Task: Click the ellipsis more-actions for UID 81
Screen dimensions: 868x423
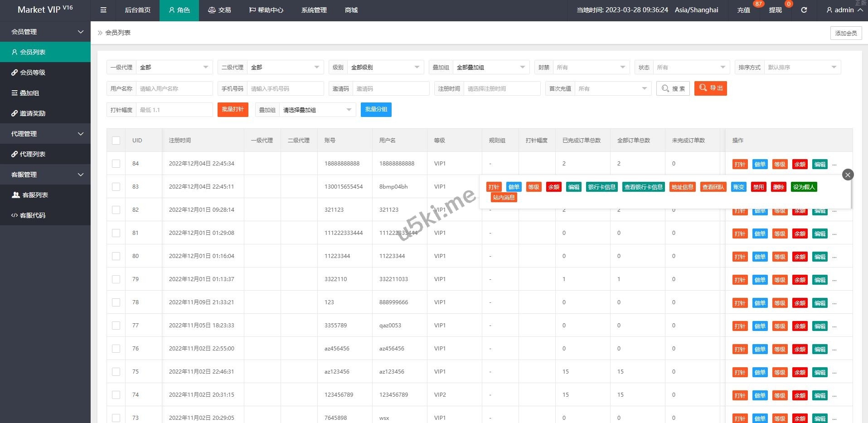Action: pos(834,234)
